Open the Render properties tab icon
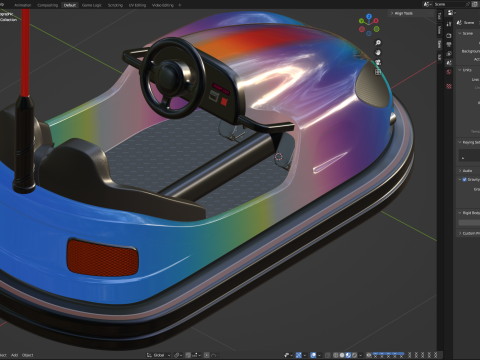This screenshot has width=480, height=360. click(x=449, y=36)
